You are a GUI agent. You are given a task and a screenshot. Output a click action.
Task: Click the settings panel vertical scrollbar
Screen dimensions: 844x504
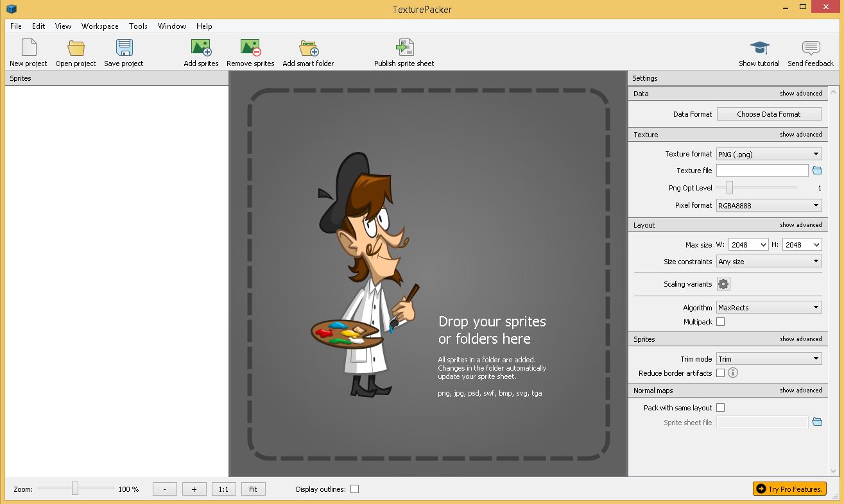834,281
